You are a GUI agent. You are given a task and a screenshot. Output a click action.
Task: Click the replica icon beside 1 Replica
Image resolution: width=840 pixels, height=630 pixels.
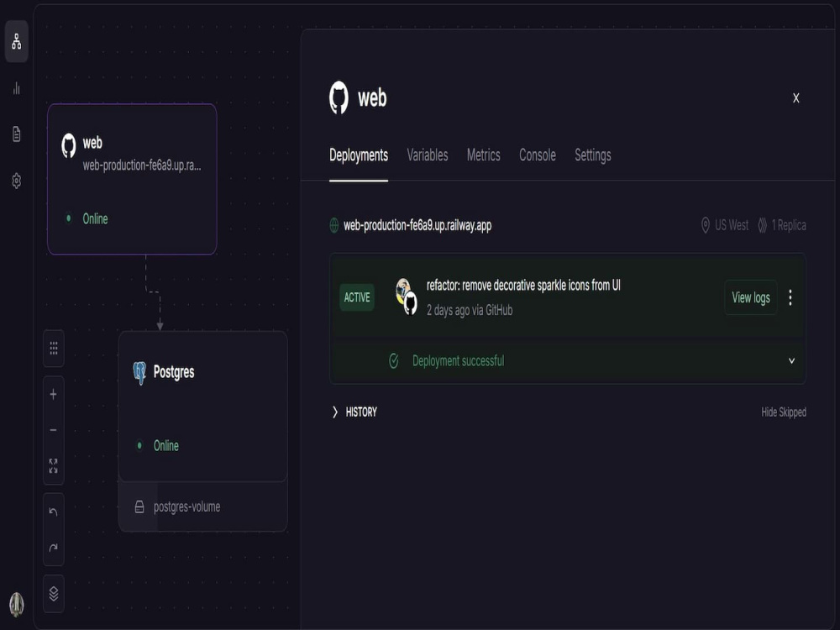[x=763, y=225]
